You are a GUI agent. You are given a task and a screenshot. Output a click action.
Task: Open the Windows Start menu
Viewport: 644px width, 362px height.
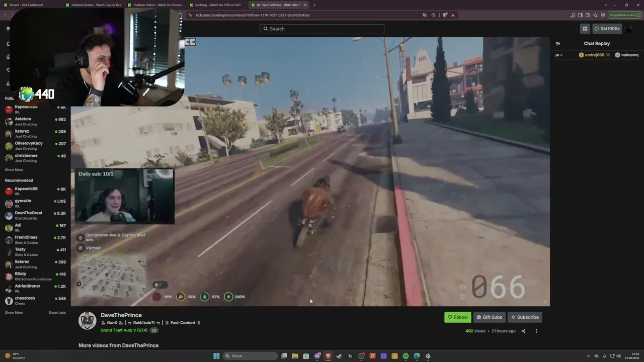pos(216,356)
